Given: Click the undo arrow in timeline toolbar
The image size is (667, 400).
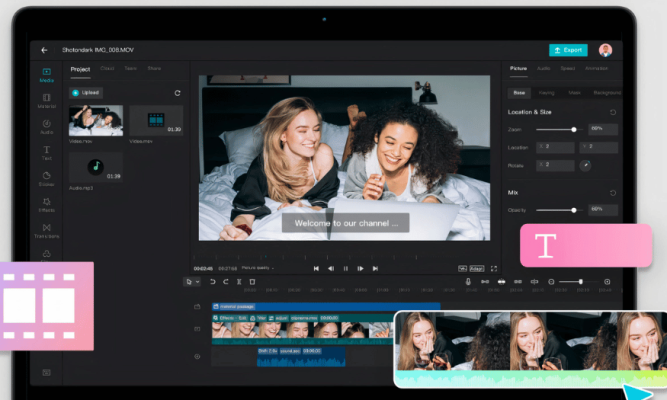Looking at the screenshot, I should (x=212, y=282).
